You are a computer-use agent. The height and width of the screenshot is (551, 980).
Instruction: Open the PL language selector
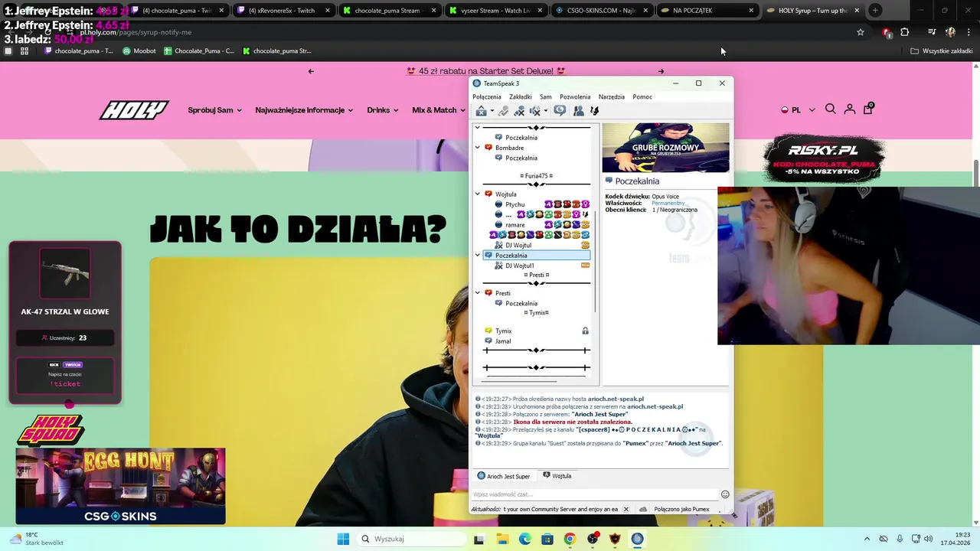[798, 110]
